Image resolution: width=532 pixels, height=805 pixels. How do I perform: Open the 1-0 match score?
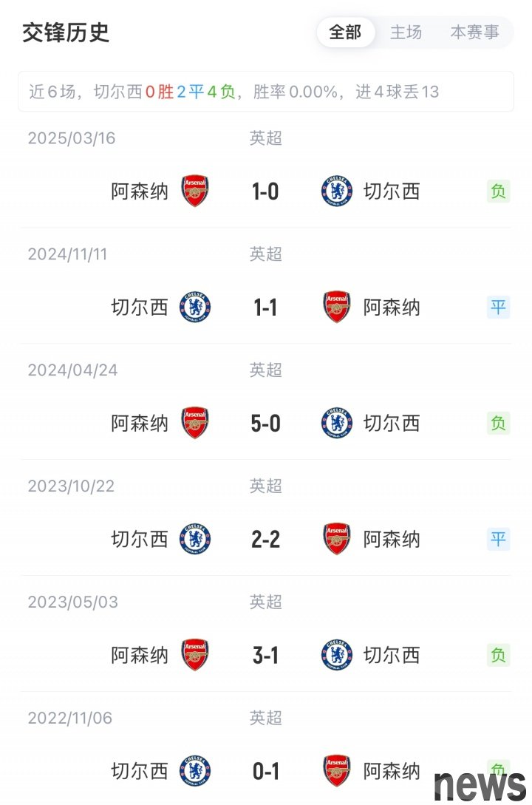click(x=265, y=191)
